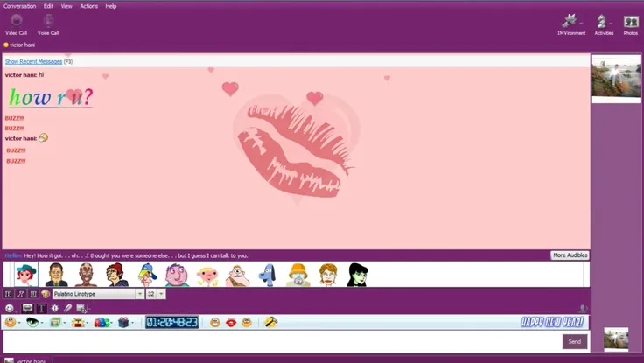Open the font color palette
644x363 pixels.
click(45, 294)
